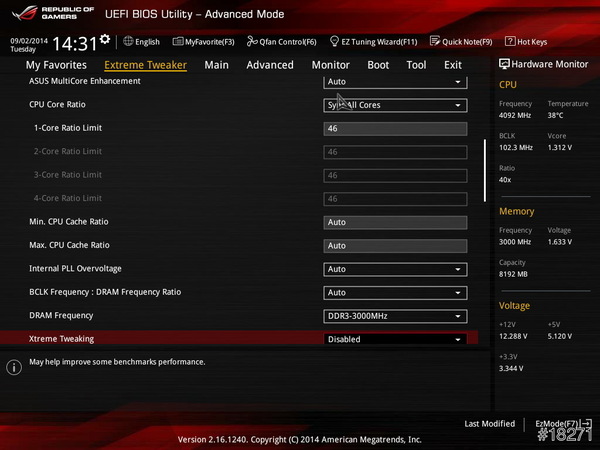Click the EZ Tuning Wizard bulb icon
Viewport: 600px width, 450px height.
[334, 41]
